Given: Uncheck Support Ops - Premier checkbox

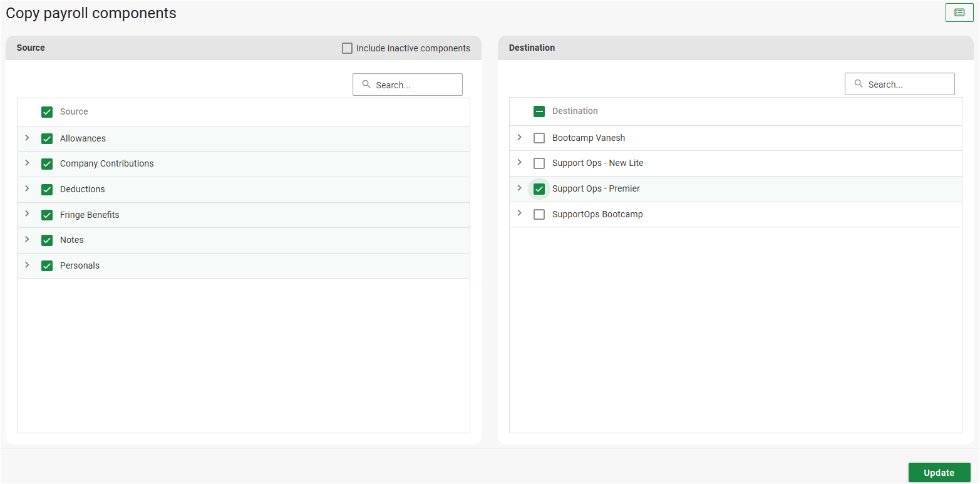Looking at the screenshot, I should (539, 189).
